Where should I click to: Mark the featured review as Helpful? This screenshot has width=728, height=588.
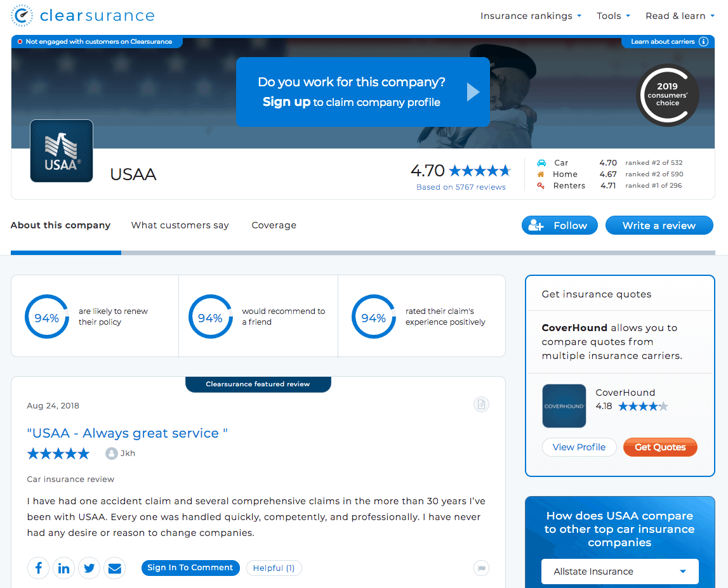(274, 568)
